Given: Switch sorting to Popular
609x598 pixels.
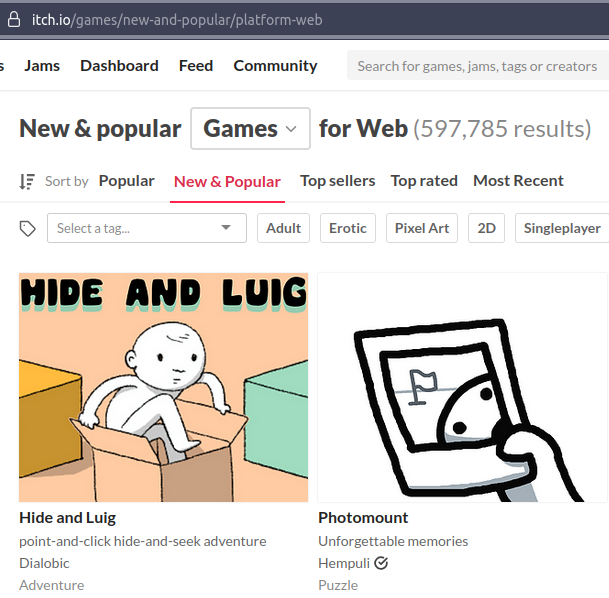Looking at the screenshot, I should (126, 181).
